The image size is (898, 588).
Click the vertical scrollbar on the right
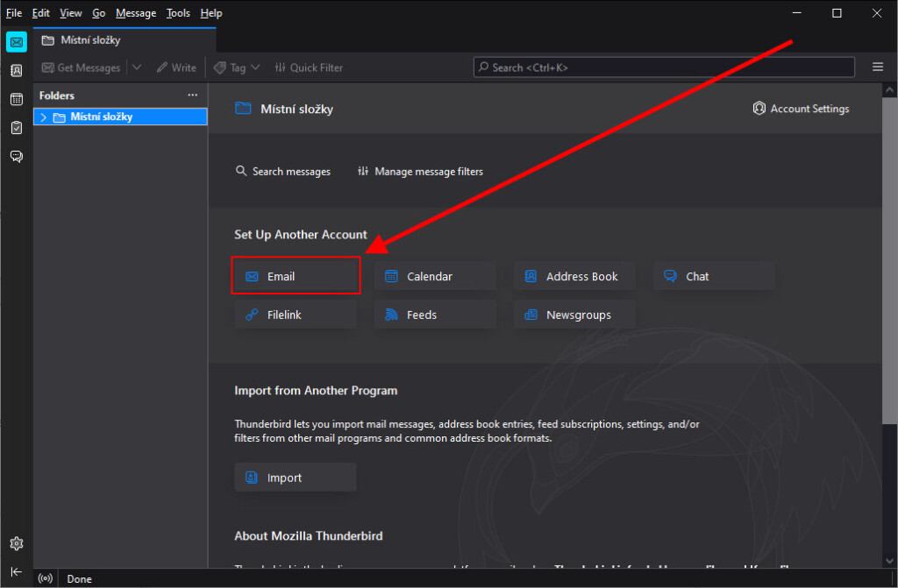click(890, 263)
